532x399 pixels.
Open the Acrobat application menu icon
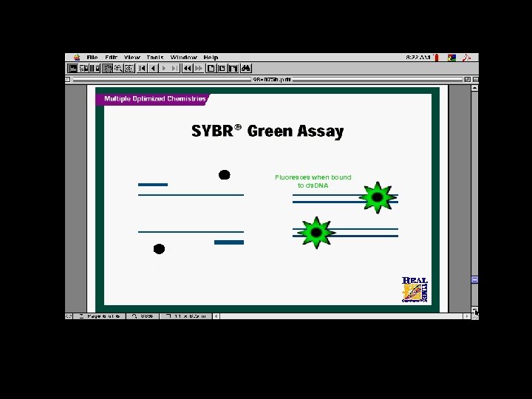click(x=467, y=58)
